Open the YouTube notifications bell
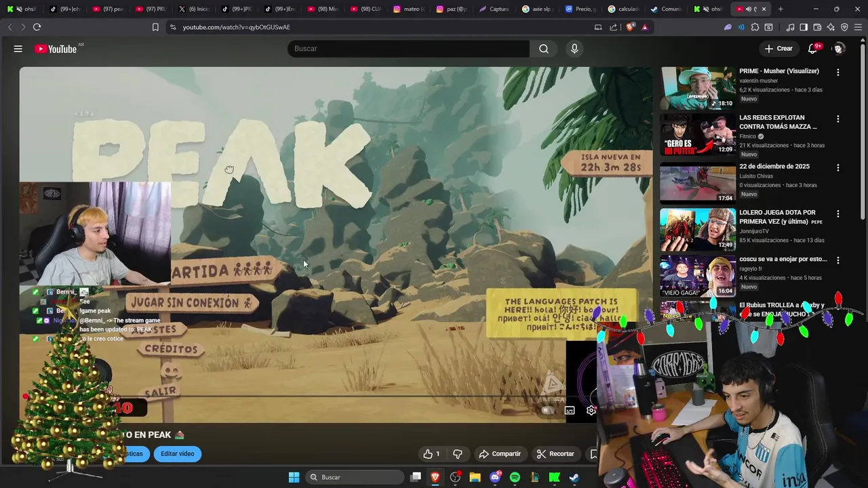The height and width of the screenshot is (488, 868). (812, 49)
